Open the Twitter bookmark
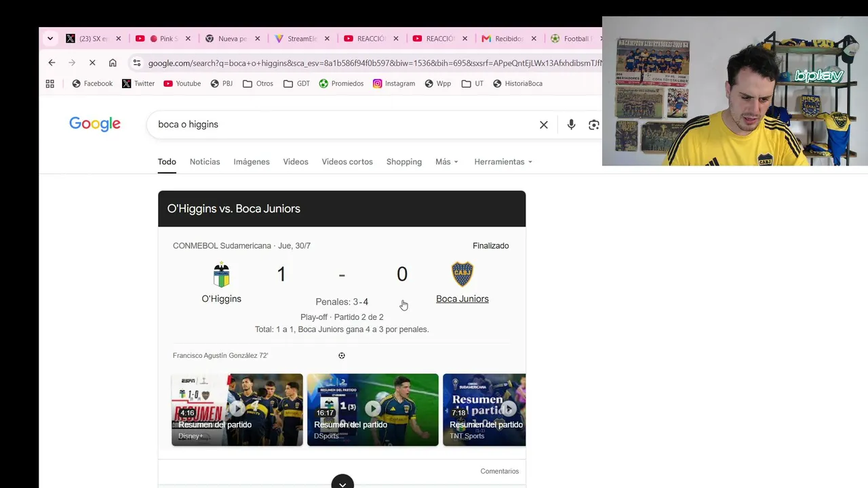 click(x=138, y=83)
